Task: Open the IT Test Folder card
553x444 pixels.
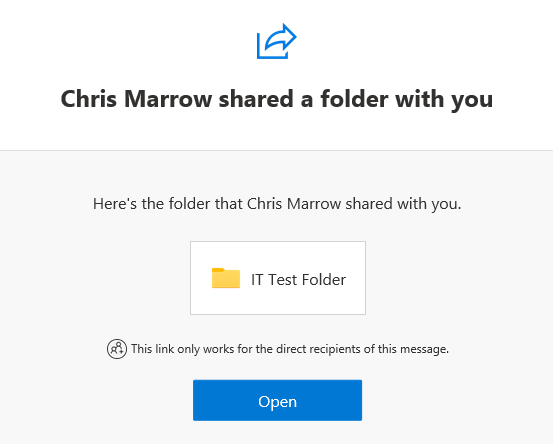Action: pos(278,278)
